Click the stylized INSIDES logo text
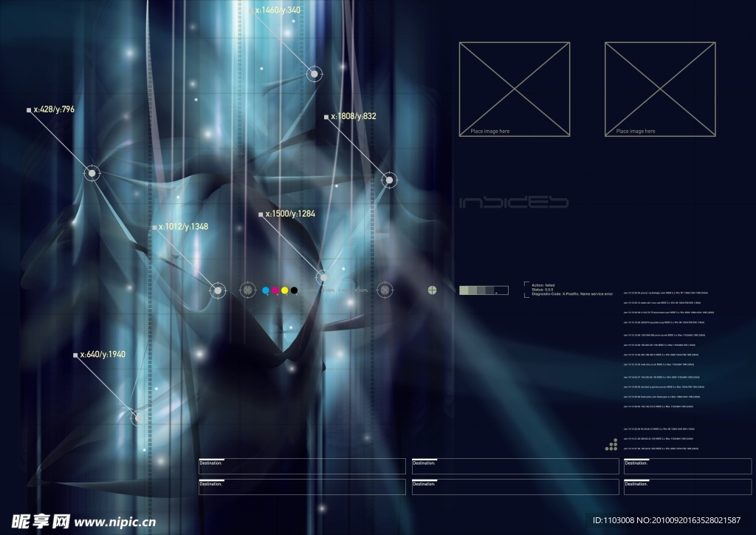The width and height of the screenshot is (756, 535). [514, 202]
